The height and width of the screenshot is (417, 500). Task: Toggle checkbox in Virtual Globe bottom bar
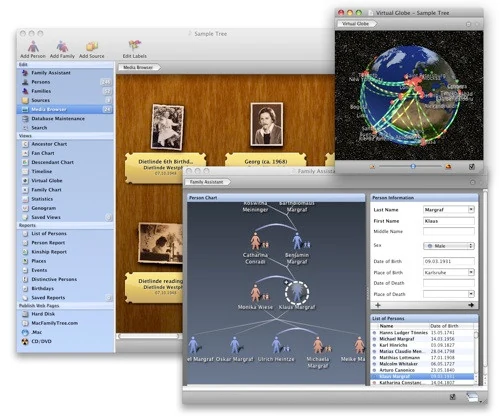[472, 166]
